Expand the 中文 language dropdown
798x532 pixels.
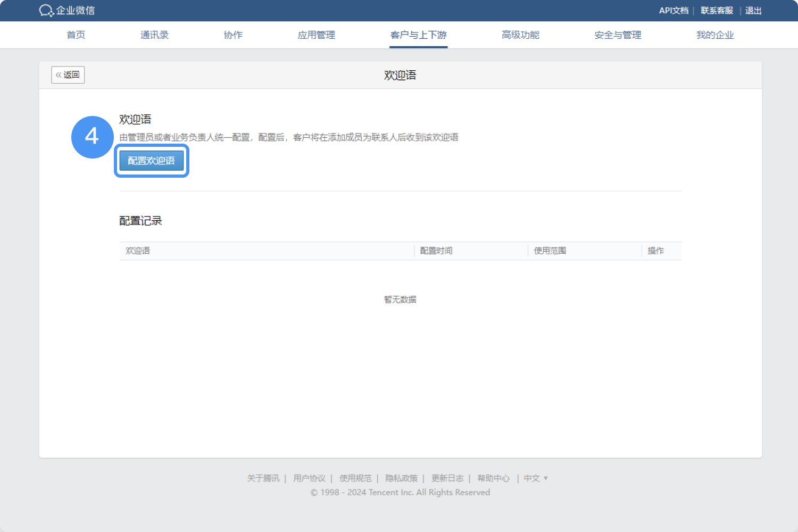tap(535, 478)
